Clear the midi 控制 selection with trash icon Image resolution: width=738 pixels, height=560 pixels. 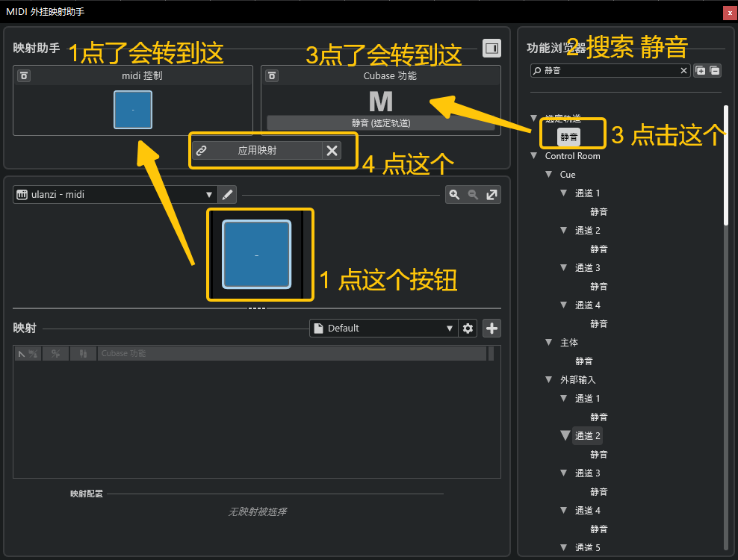point(24,75)
